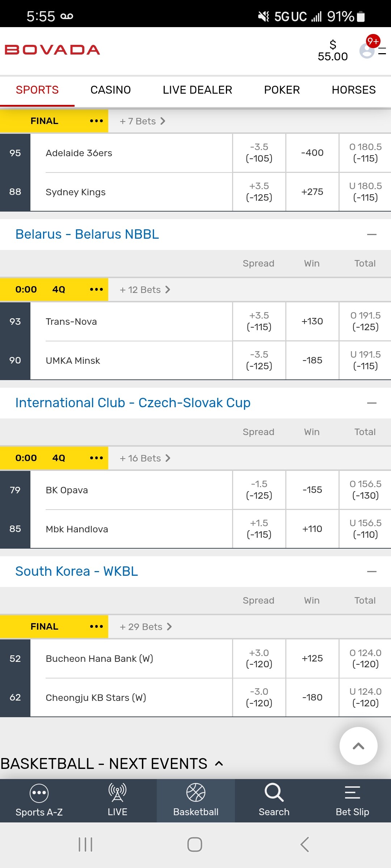Select BK Opava -155 win odds
The width and height of the screenshot is (391, 868).
312,490
